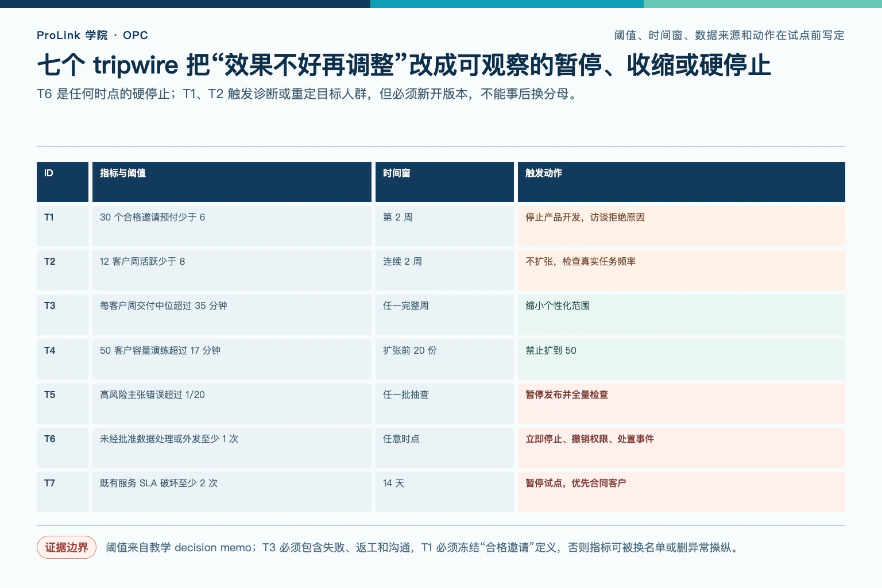Screen dimensions: 882x588
Task: Select the 任意时点 cell
Action: (x=444, y=448)
